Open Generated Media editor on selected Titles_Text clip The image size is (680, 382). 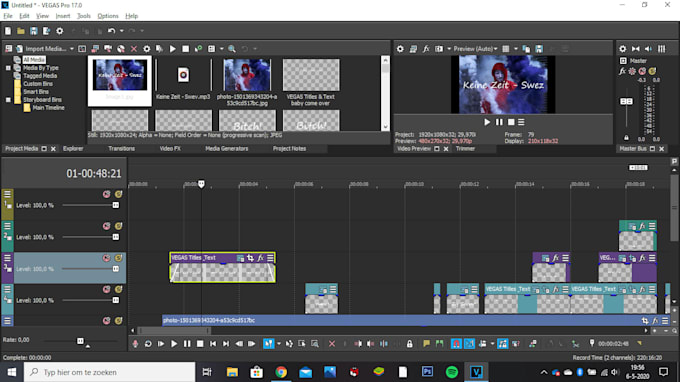[x=240, y=258]
